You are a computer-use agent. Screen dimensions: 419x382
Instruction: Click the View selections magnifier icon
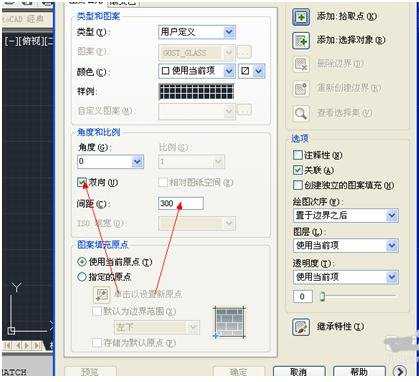coord(301,113)
